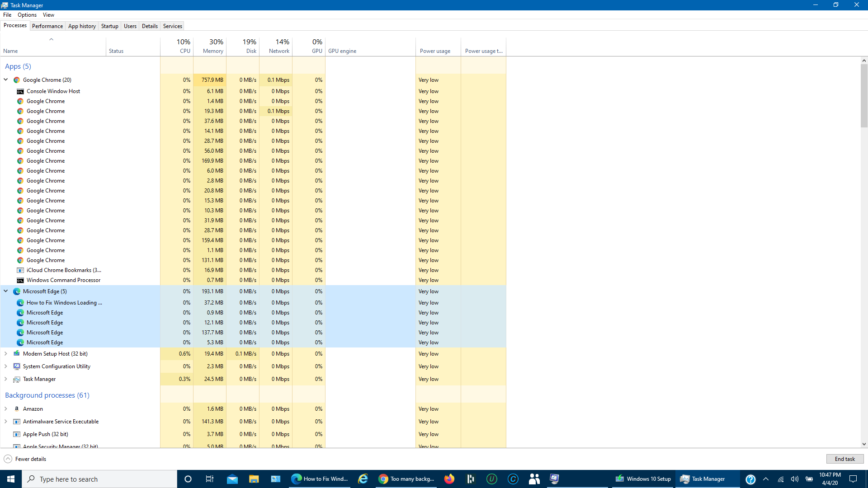Open the Mail app in taskbar
Image resolution: width=868 pixels, height=488 pixels.
232,479
